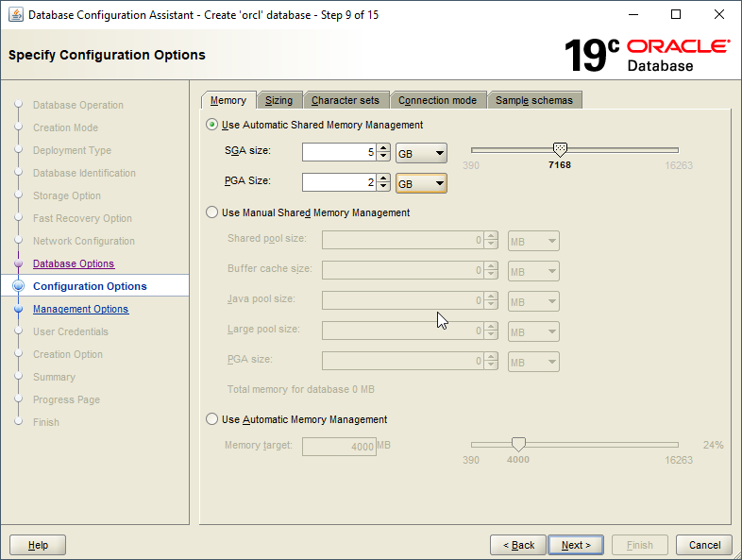Click the Oracle 19c Database logo
Screen dimensions: 742x560
coord(647,55)
